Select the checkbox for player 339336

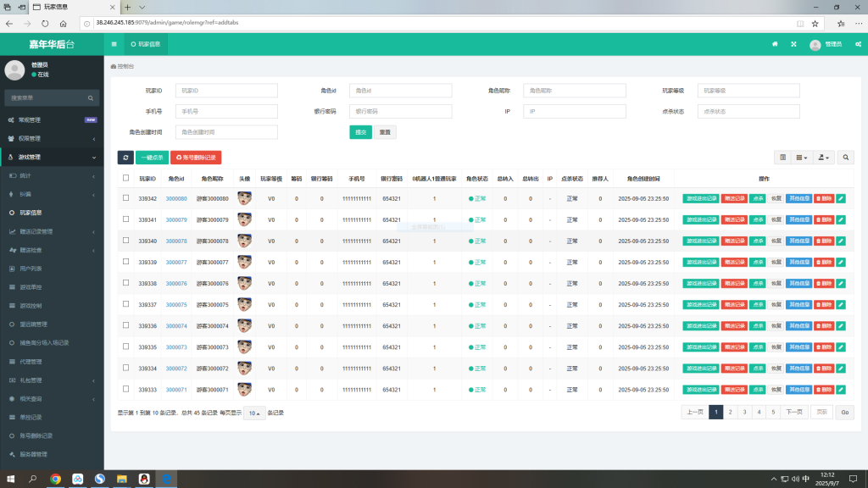126,325
